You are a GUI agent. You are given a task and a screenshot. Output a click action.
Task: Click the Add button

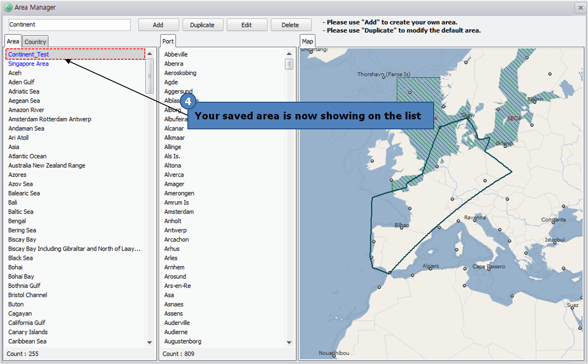coord(158,25)
